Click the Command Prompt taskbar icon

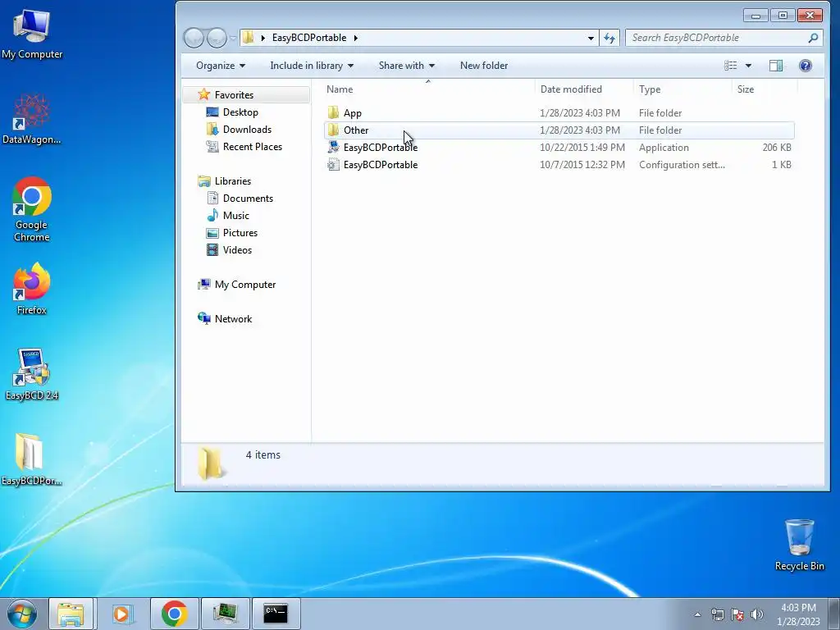(x=276, y=614)
